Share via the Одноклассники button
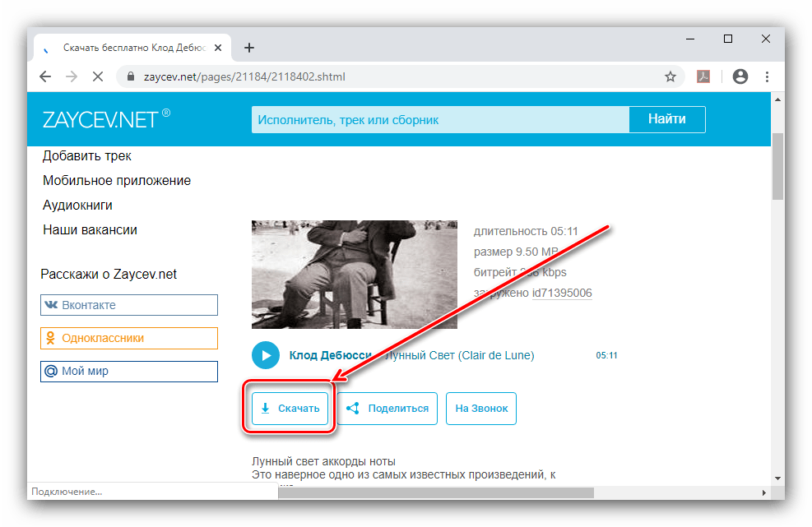Image resolution: width=812 pixels, height=527 pixels. [129, 338]
